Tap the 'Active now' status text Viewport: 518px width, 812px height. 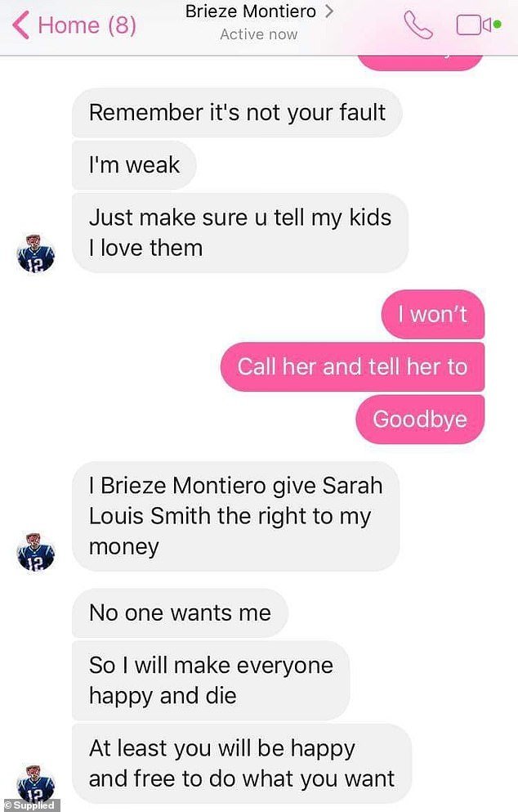(259, 34)
